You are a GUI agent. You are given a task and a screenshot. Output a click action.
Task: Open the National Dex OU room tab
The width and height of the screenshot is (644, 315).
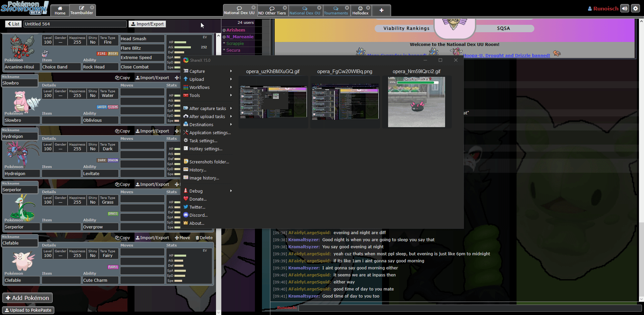(305, 10)
